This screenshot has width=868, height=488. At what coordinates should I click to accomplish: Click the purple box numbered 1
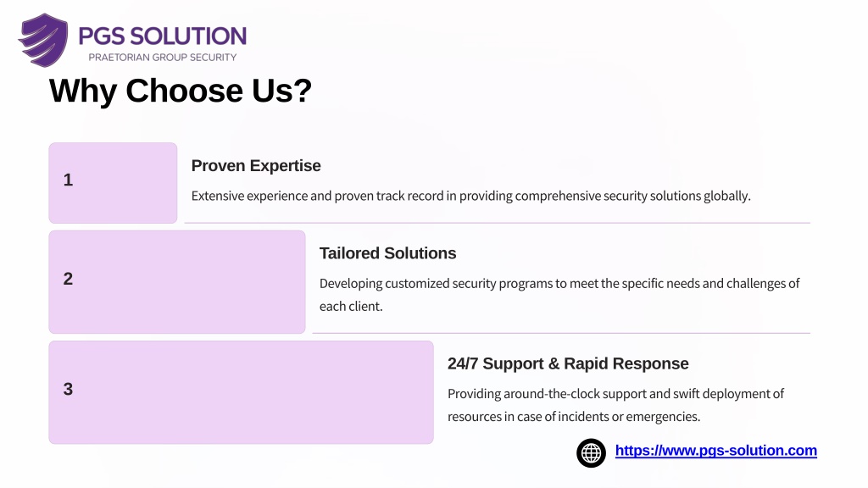[113, 183]
